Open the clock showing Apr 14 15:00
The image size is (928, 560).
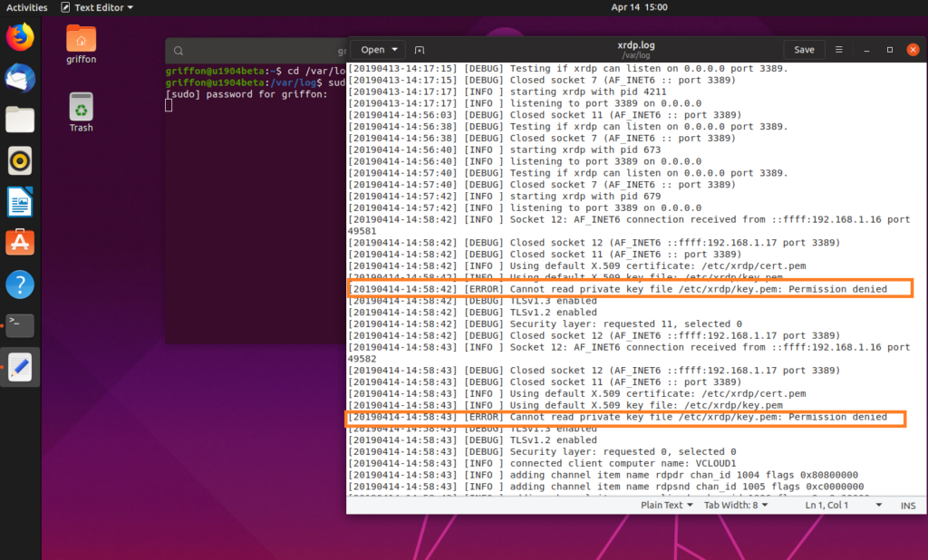639,7
